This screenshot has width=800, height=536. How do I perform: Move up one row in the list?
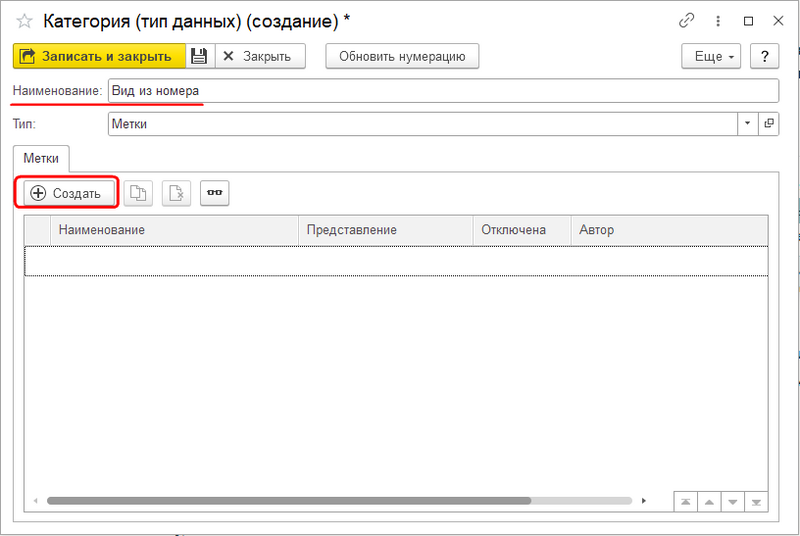(709, 502)
